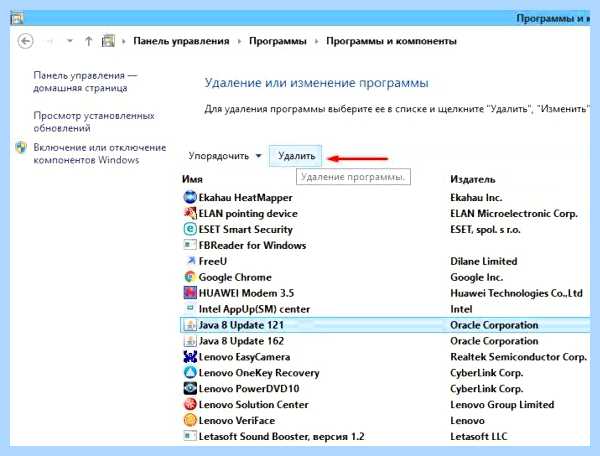This screenshot has height=456, width=600.
Task: Click the ELAN pointing device icon
Action: [190, 213]
